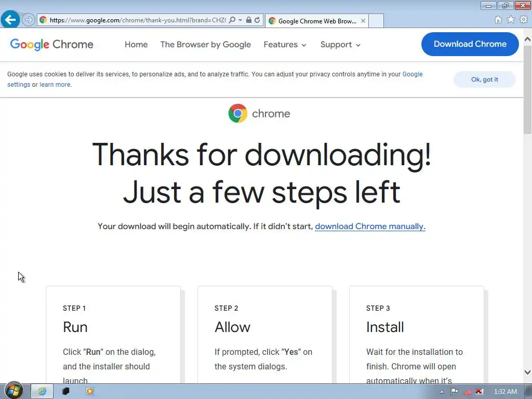The image size is (532, 399).
Task: Click the forward navigation arrow
Action: (29, 20)
